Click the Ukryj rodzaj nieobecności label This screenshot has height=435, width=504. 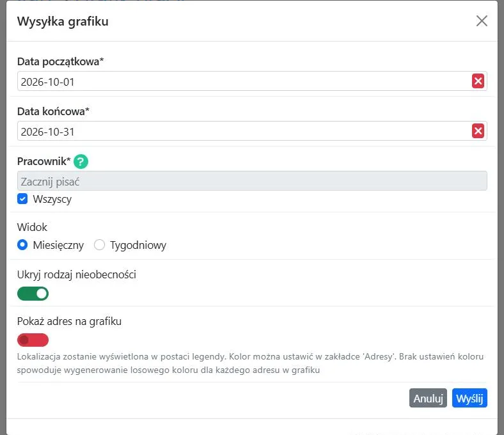pyautogui.click(x=77, y=274)
